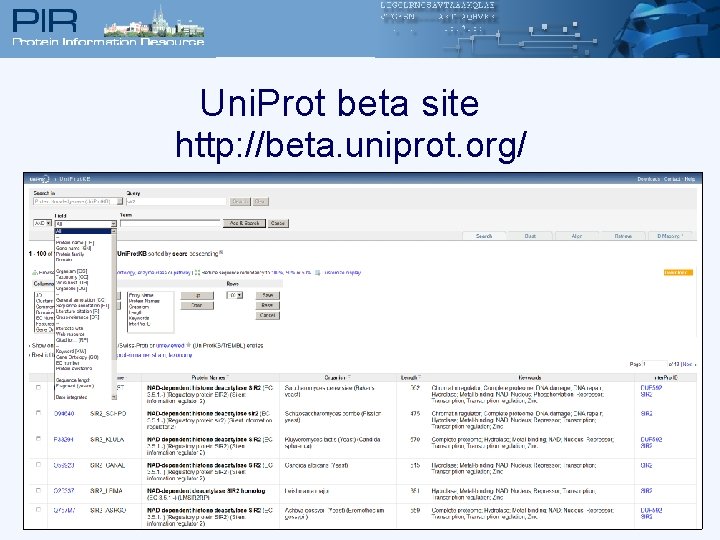The image size is (720, 540).
Task: Click the Query input field
Action: tap(176, 202)
